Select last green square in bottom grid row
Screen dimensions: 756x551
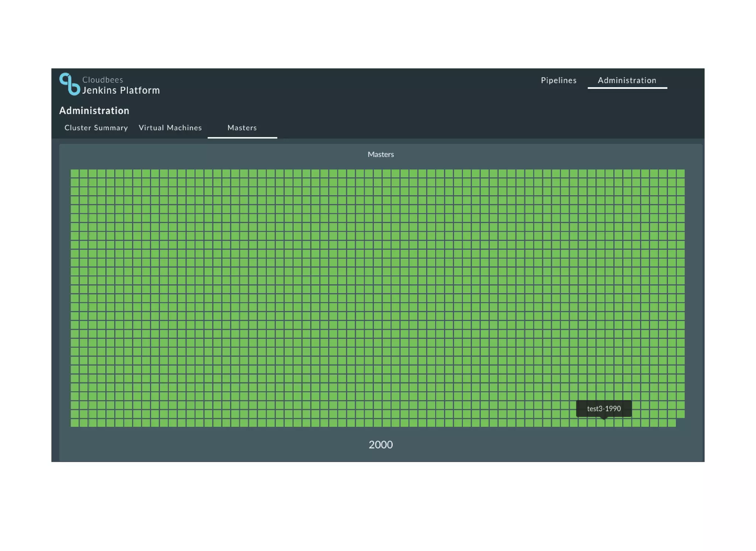point(671,423)
